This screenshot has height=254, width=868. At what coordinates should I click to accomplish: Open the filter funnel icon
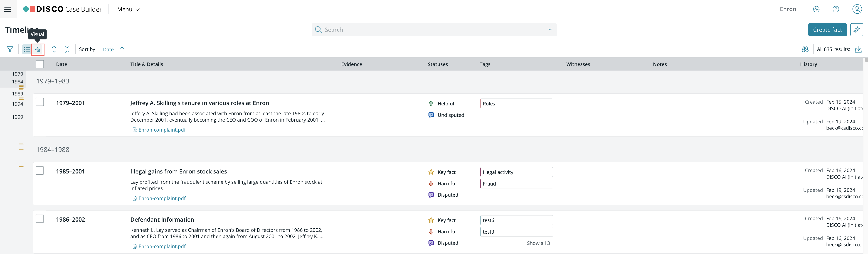(x=10, y=50)
